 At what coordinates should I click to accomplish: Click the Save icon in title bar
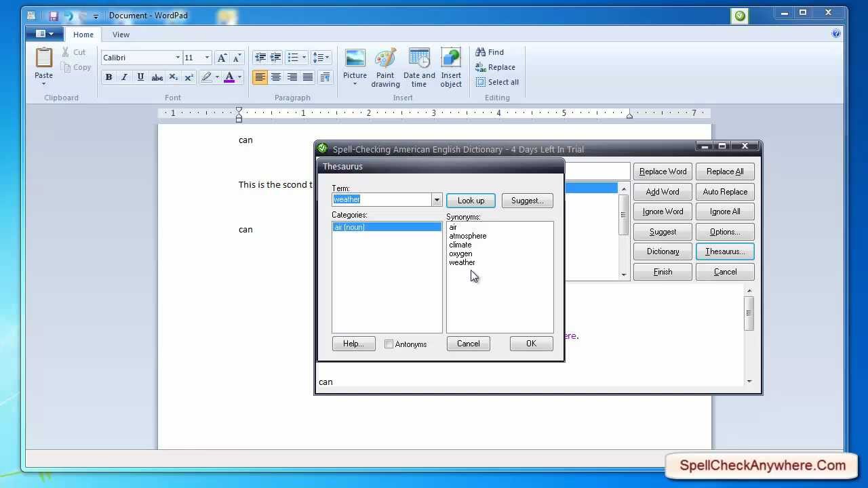tap(54, 16)
